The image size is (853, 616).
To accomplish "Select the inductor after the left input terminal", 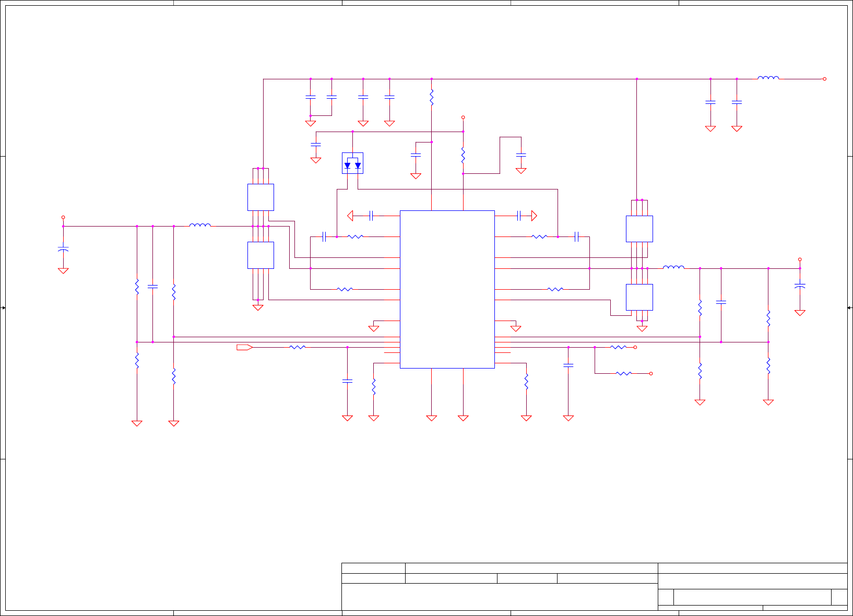I will [x=200, y=225].
